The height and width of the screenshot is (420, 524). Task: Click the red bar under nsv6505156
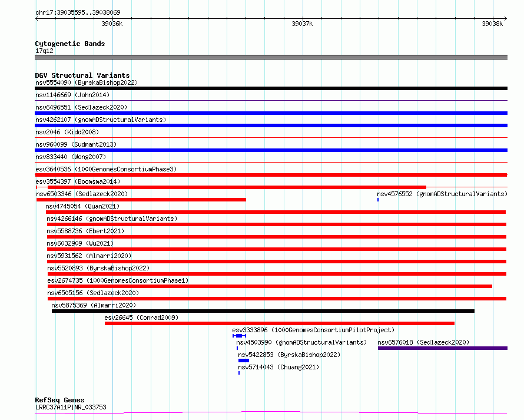(x=277, y=299)
